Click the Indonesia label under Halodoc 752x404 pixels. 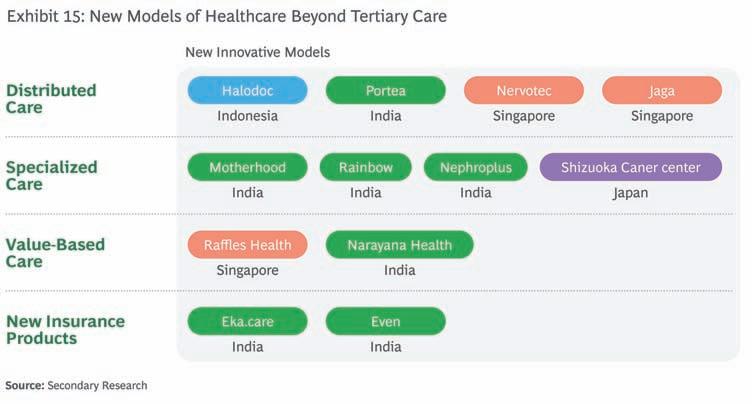coord(247,116)
